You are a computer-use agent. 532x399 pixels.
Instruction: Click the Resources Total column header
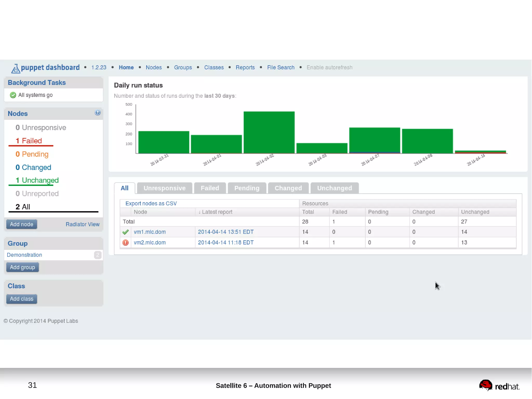[308, 212]
